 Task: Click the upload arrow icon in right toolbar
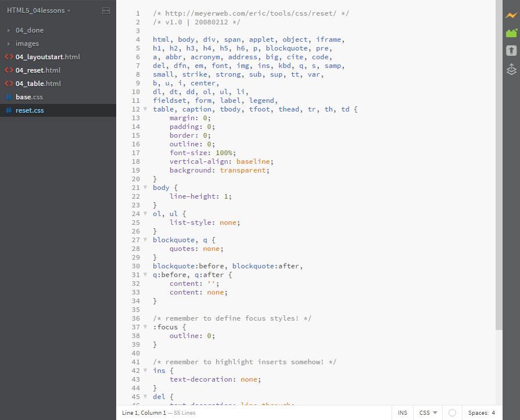(511, 51)
